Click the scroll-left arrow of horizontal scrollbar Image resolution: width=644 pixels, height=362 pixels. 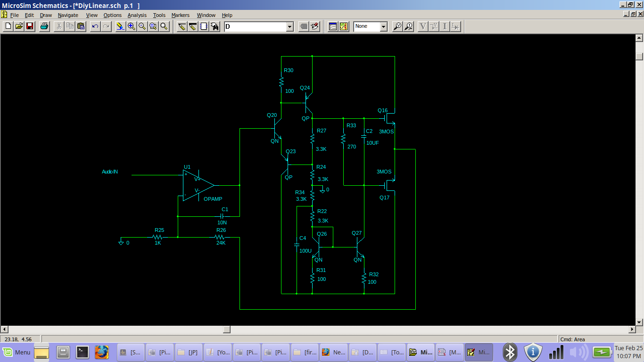[x=4, y=329]
